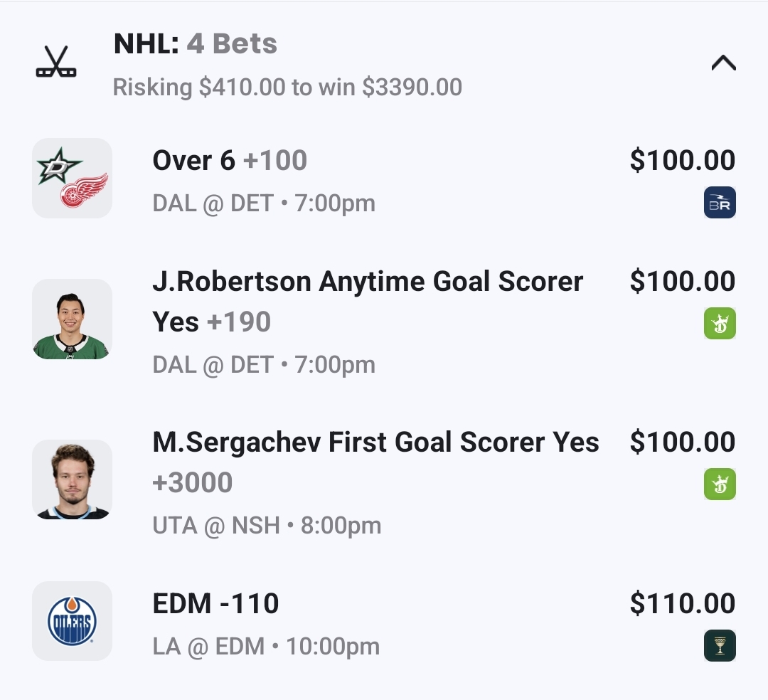The image size is (768, 700).
Task: Open M.Sergachev First Goal Scorer bet
Action: [375, 442]
